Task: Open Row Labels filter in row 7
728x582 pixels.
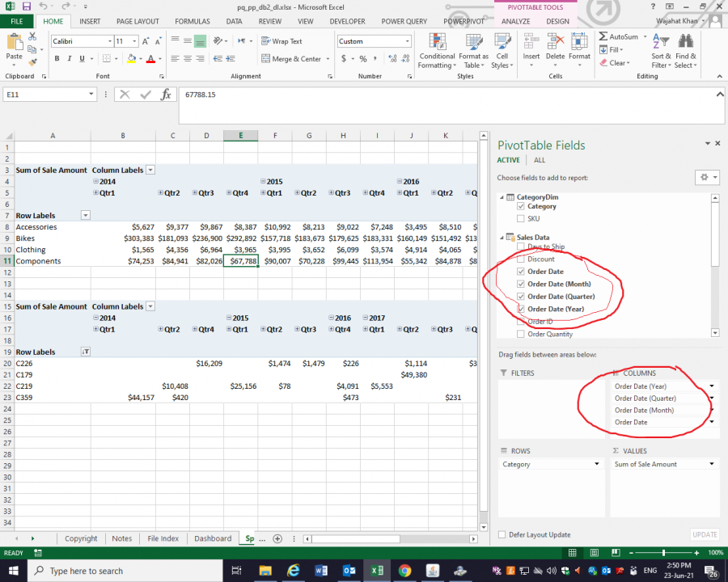Action: click(x=86, y=215)
